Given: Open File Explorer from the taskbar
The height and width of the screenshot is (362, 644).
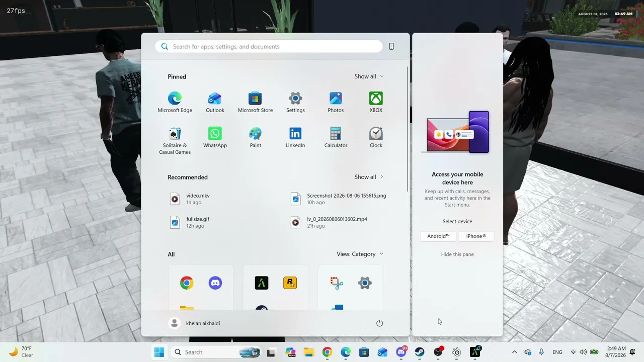Looking at the screenshot, I should pos(308,352).
